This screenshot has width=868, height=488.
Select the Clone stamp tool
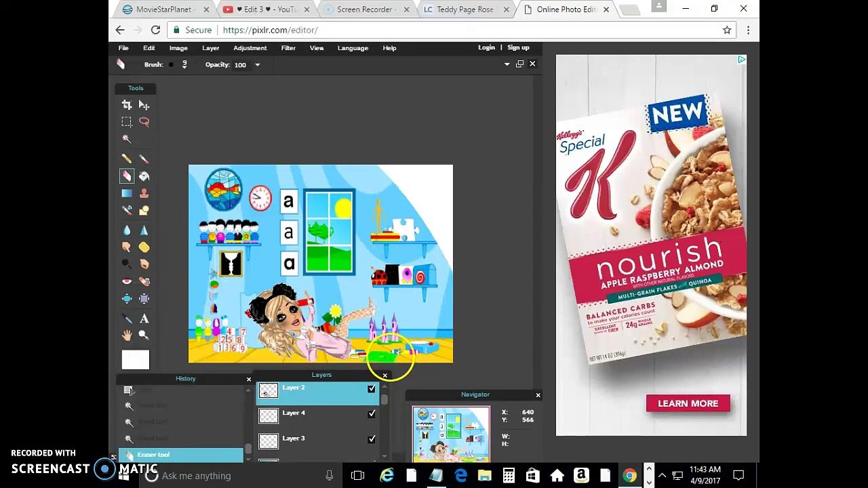pyautogui.click(x=144, y=193)
